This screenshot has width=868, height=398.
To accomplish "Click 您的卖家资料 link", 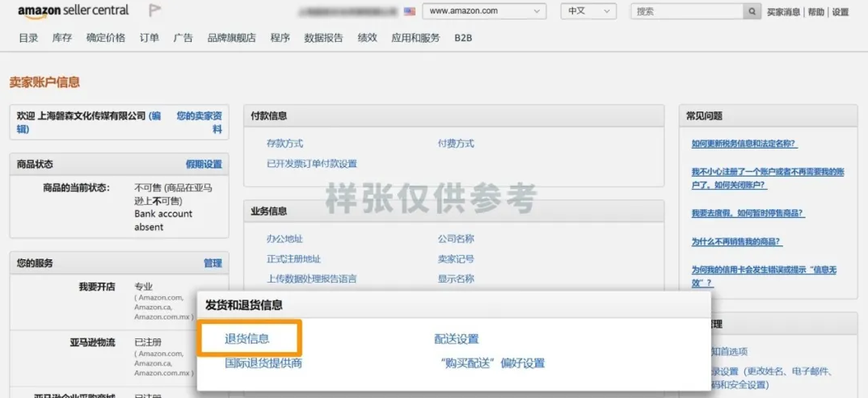I will [x=200, y=122].
